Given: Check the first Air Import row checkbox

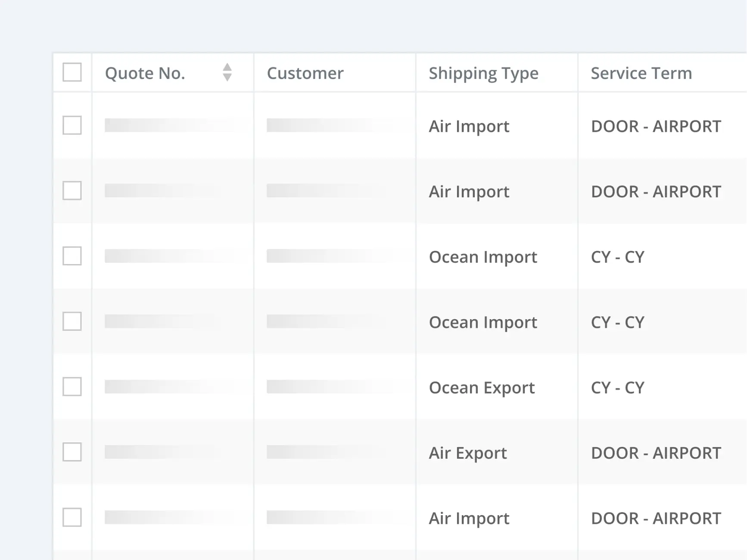Looking at the screenshot, I should click(72, 125).
